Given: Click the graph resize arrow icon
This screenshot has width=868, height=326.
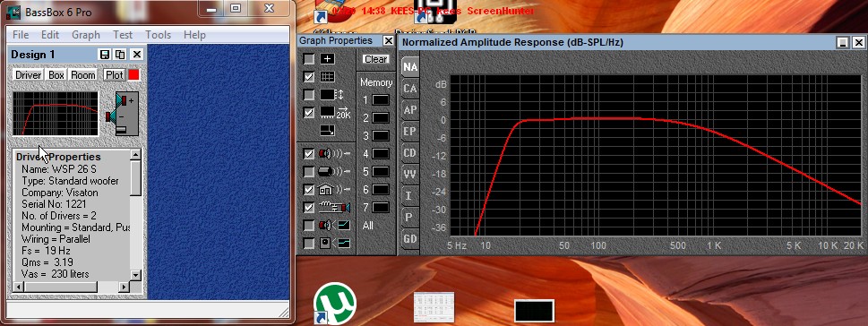Looking at the screenshot, I should 327,130.
